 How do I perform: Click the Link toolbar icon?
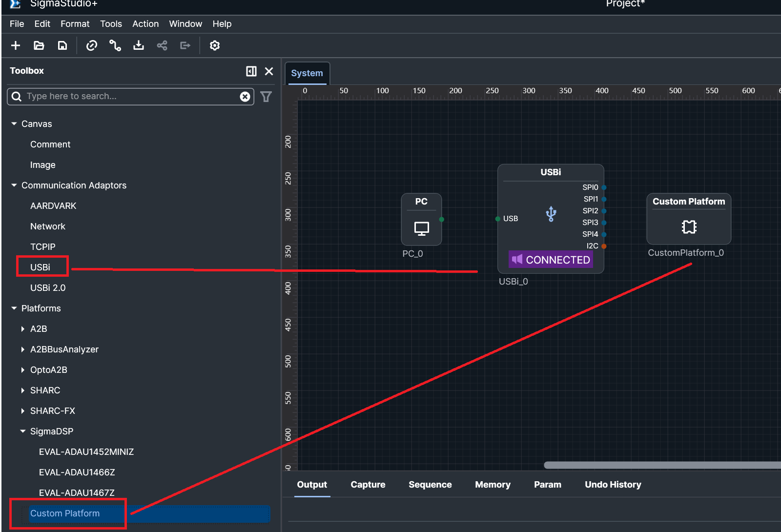[x=92, y=45]
